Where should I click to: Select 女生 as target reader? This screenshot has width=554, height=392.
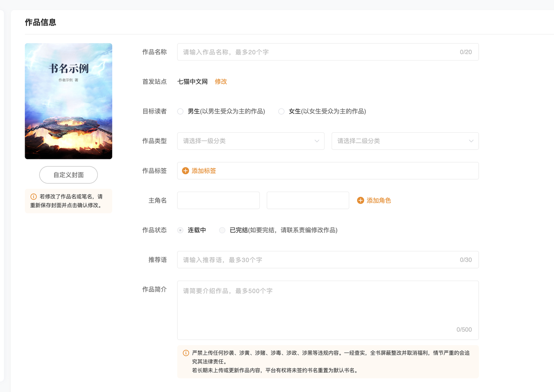(281, 112)
